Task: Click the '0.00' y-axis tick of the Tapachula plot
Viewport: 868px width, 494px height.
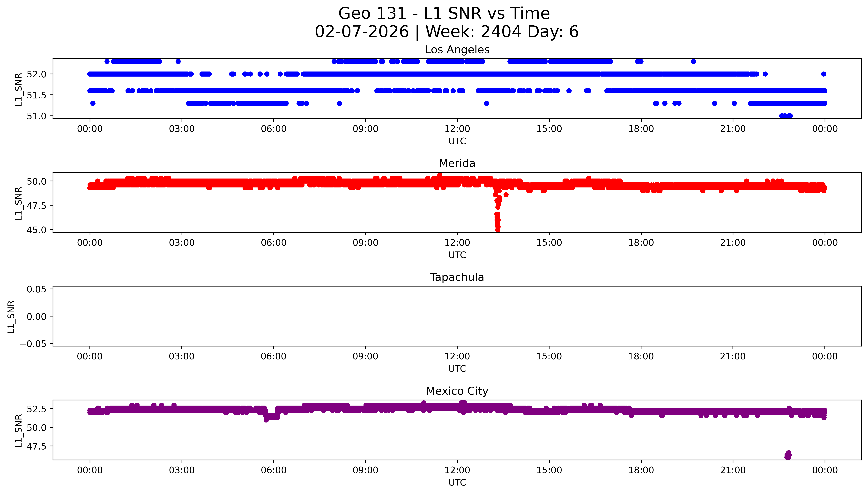Action: (37, 317)
